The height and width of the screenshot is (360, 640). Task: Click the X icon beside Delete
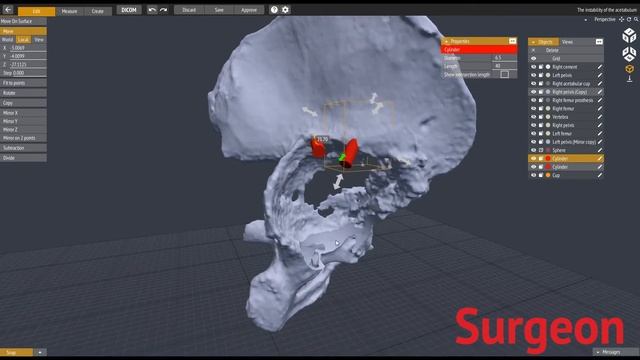tap(533, 50)
